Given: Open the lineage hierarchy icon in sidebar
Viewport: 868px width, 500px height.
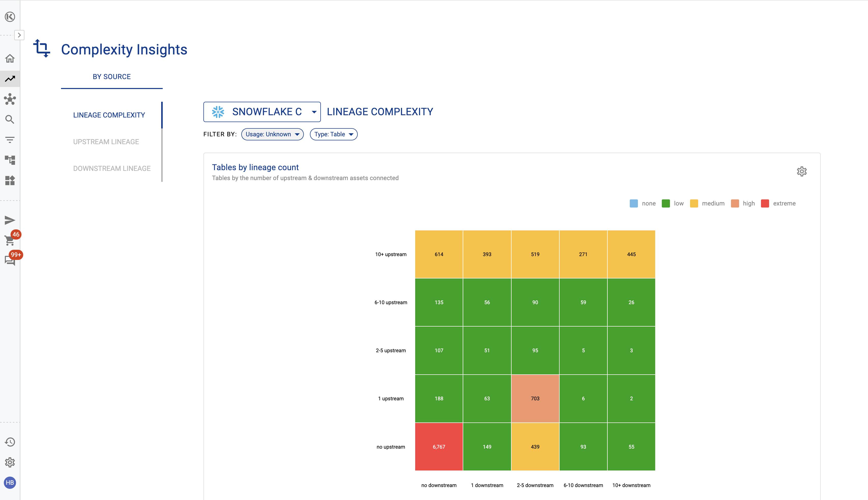Looking at the screenshot, I should coord(10,160).
